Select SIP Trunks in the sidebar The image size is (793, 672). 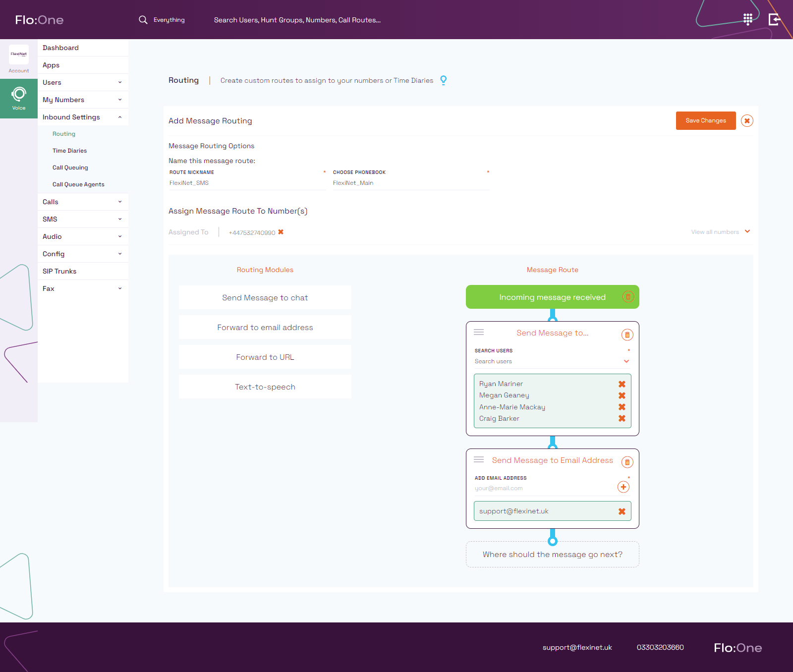tap(59, 271)
